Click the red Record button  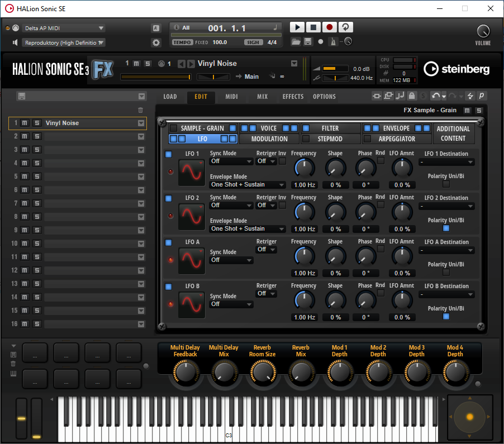330,27
